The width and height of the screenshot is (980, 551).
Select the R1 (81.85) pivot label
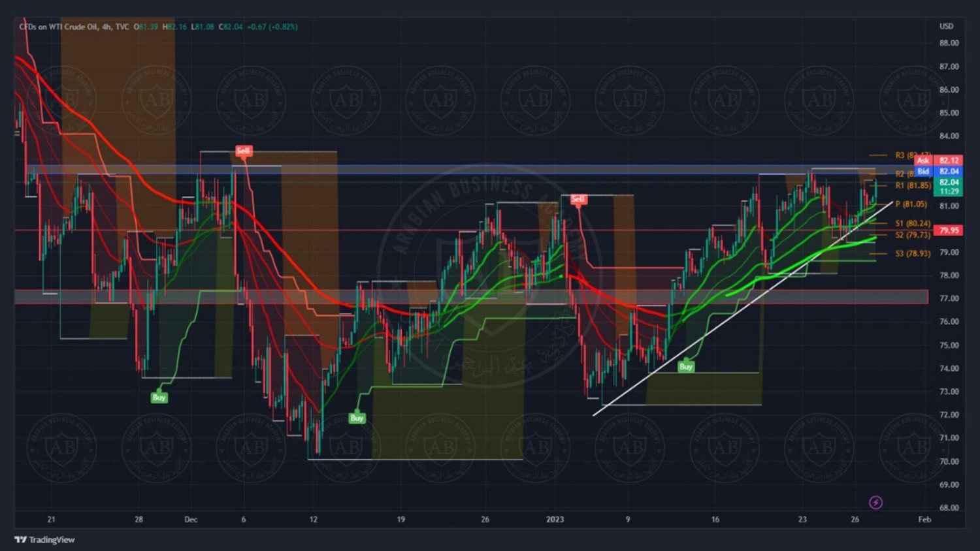pos(913,185)
